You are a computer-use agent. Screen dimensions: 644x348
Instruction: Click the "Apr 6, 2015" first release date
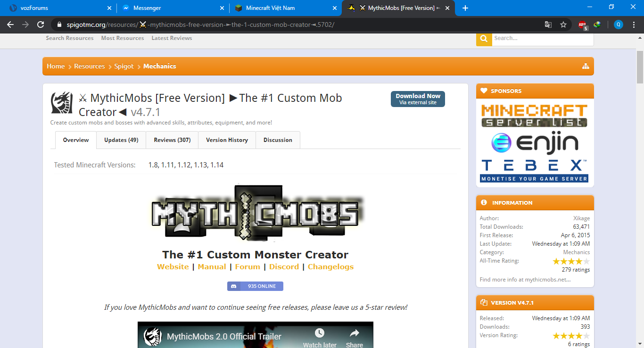(x=575, y=235)
